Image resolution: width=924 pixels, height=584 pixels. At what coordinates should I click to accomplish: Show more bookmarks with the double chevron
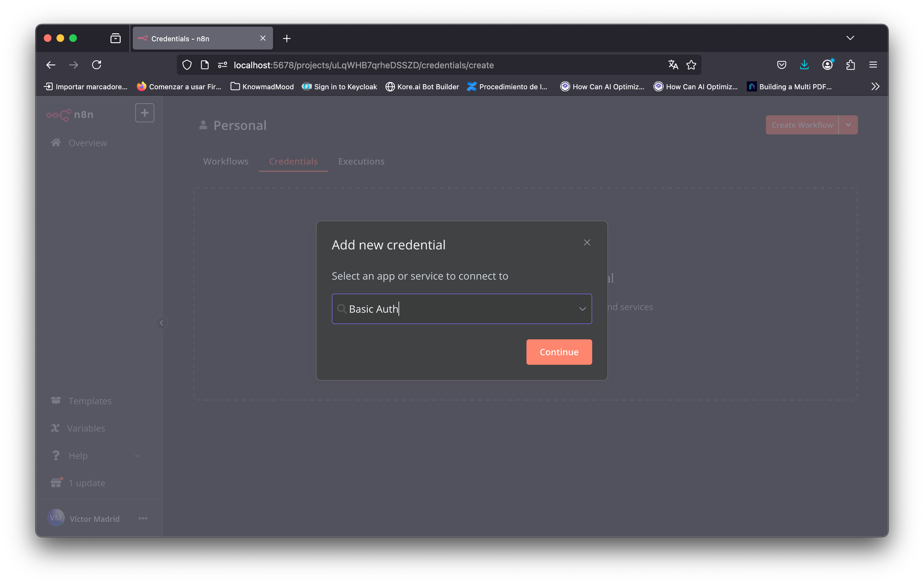pyautogui.click(x=875, y=86)
